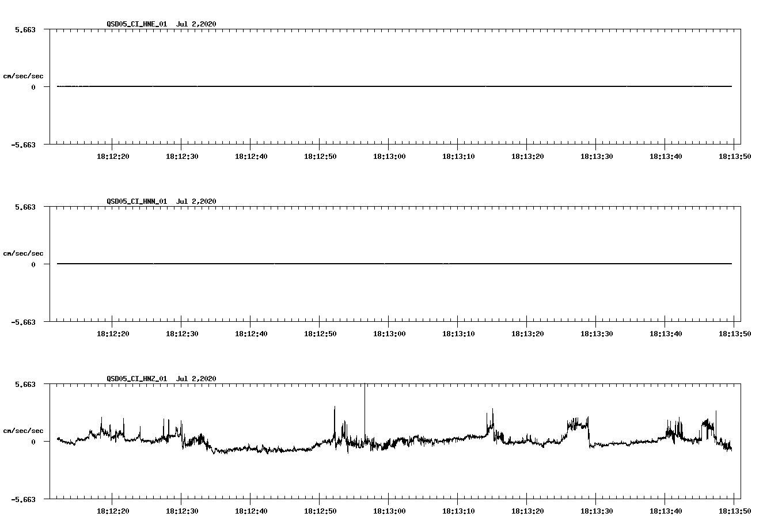Click the tallest spike in HNZ waveform
782x532 pixels.
(365, 412)
